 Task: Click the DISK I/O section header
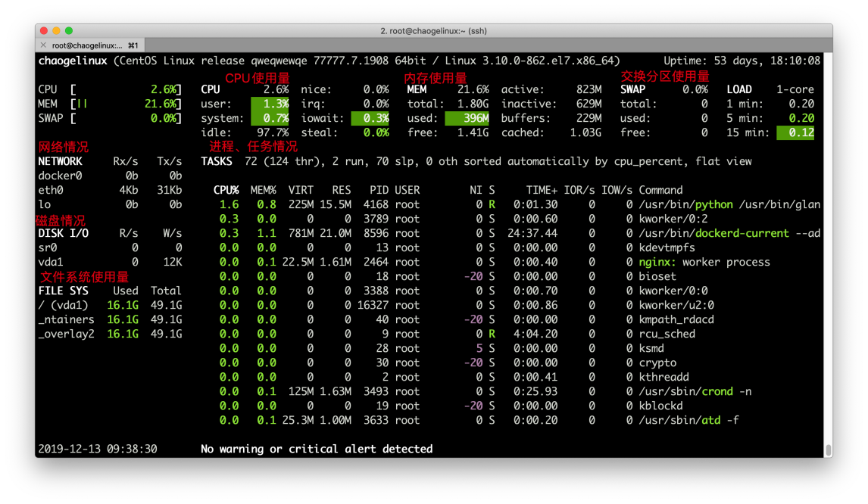pos(63,234)
